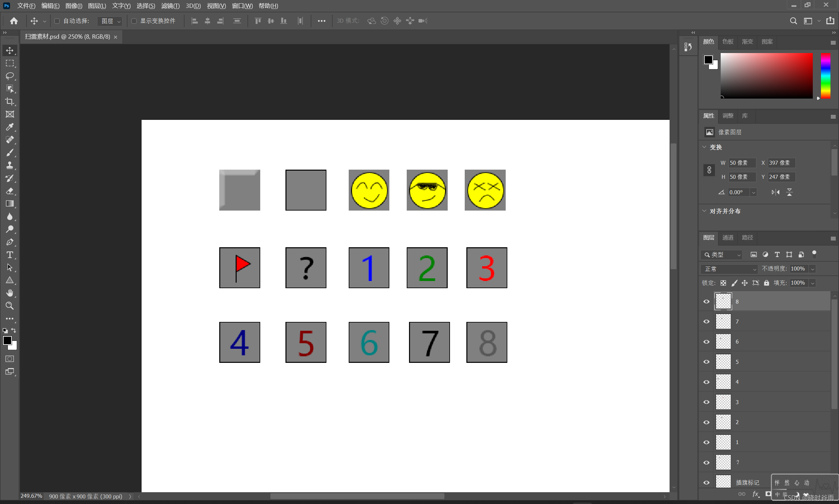The height and width of the screenshot is (504, 839).
Task: Open the 图层 auto-select dropdown
Action: (x=109, y=21)
